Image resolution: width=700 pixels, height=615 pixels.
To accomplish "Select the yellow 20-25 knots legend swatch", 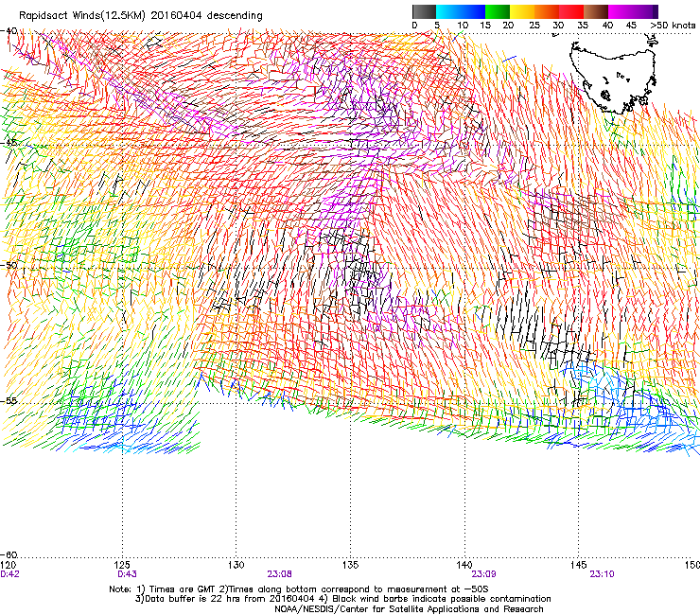I will [522, 11].
